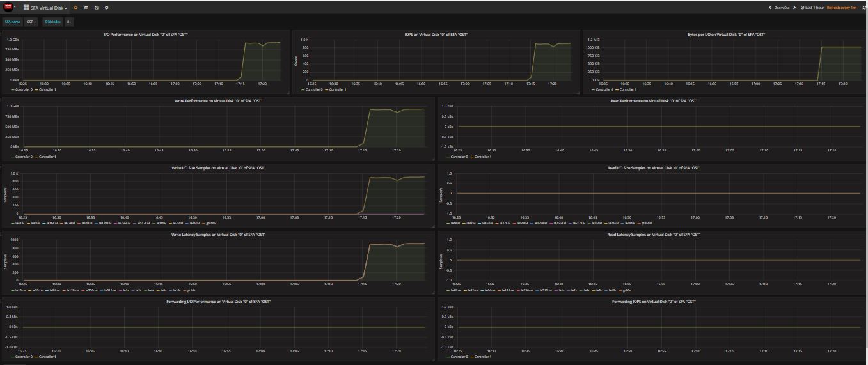Toggle le4KB series in Write I/O Size legend
The width and height of the screenshot is (868, 365).
[x=20, y=223]
